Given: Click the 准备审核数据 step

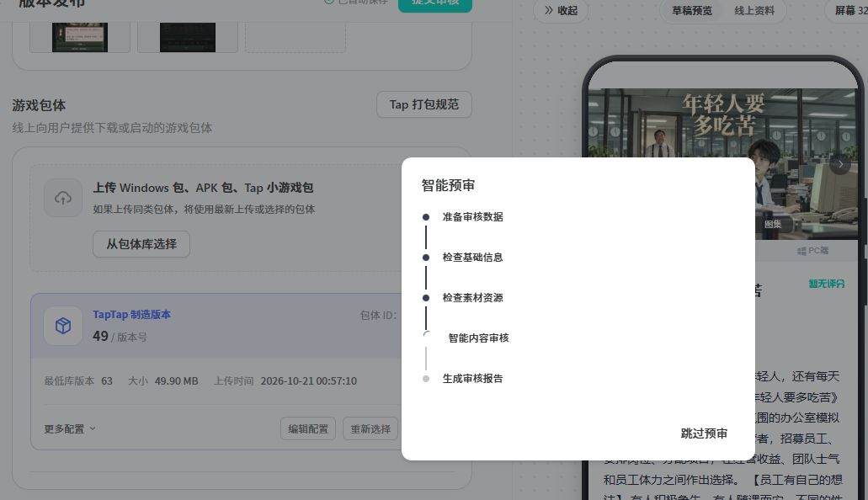Looking at the screenshot, I should [x=473, y=217].
